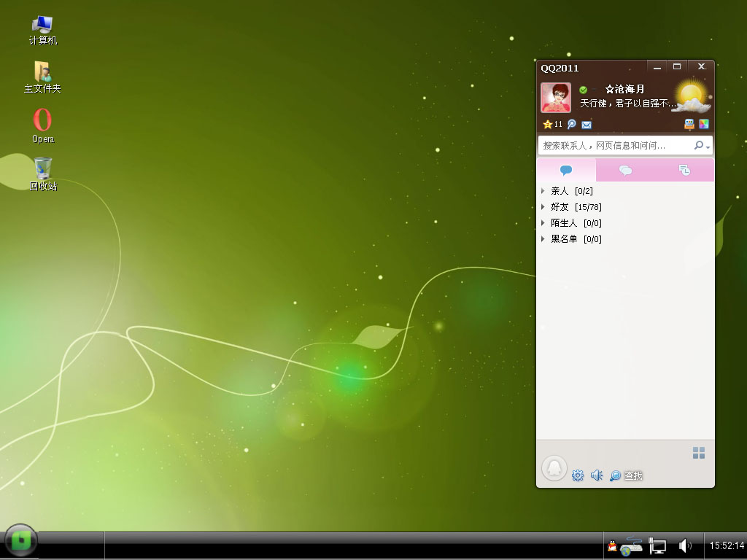Viewport: 747px width, 560px height.
Task: Open the volume speaker tray icon
Action: [x=685, y=545]
